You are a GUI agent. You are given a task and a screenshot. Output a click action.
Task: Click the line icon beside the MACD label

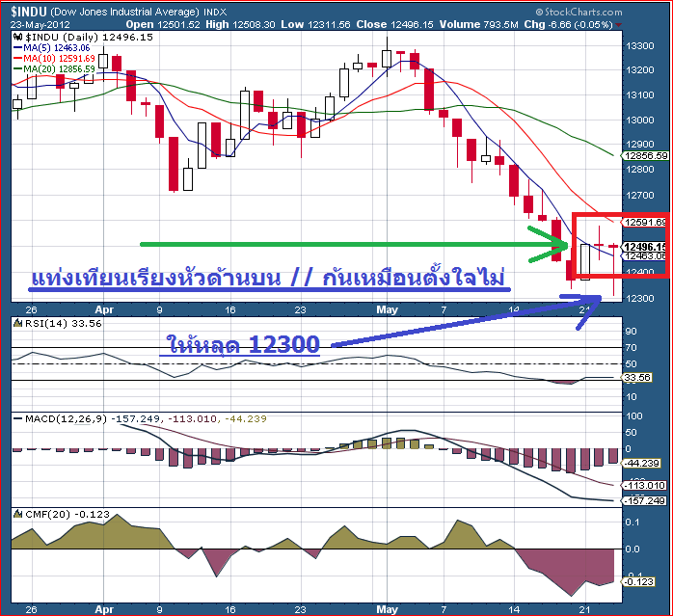[x=18, y=418]
